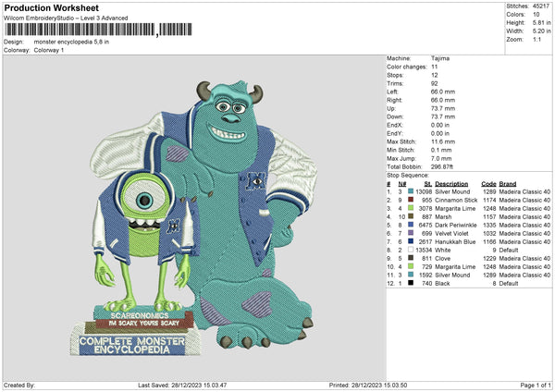The image size is (555, 392).
Task: Click 'Wilcom EmbroideryStudio – Level 3 Advanced' text
Action: coord(66,18)
